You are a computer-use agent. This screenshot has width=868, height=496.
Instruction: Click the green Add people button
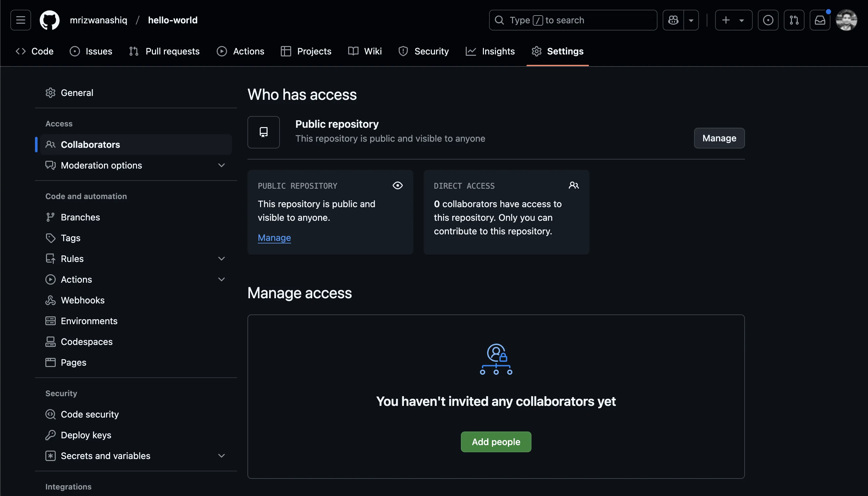click(x=496, y=442)
